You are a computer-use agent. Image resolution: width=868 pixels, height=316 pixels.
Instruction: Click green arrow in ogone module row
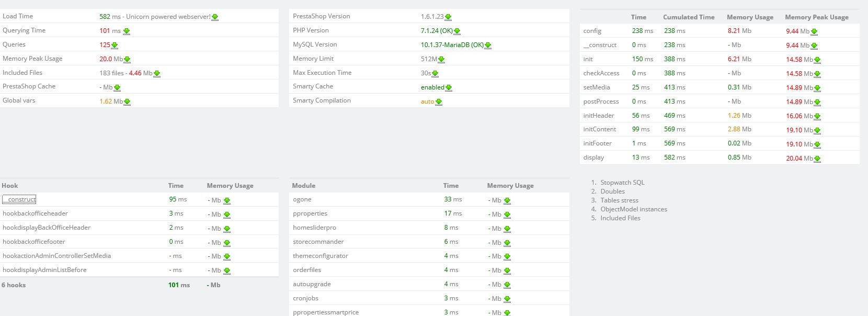(507, 200)
